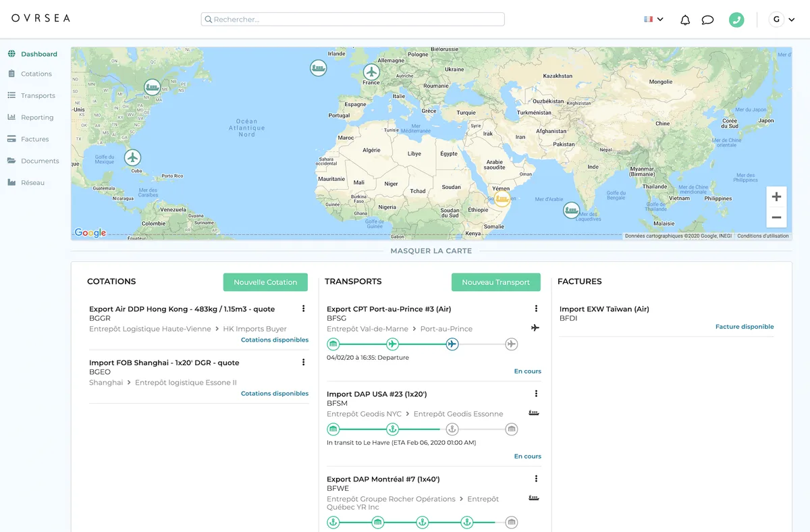Open the G user account menu

click(x=782, y=20)
